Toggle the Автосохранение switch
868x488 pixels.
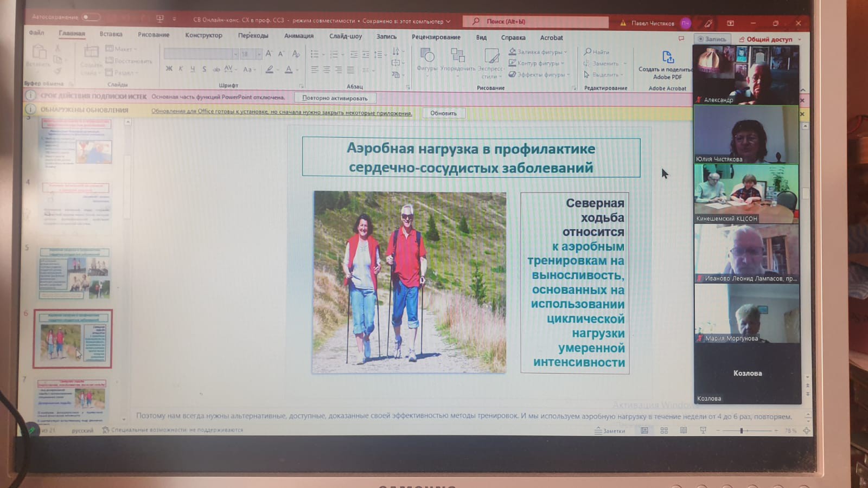(x=91, y=17)
